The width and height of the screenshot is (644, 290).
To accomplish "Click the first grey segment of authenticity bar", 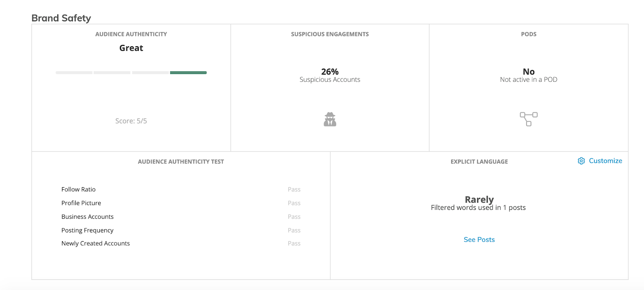I will [74, 72].
